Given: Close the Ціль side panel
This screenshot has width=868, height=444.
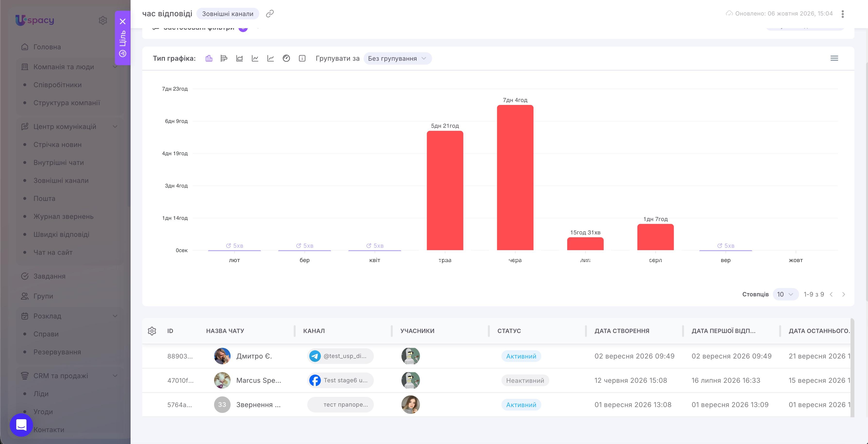Looking at the screenshot, I should pos(123,21).
